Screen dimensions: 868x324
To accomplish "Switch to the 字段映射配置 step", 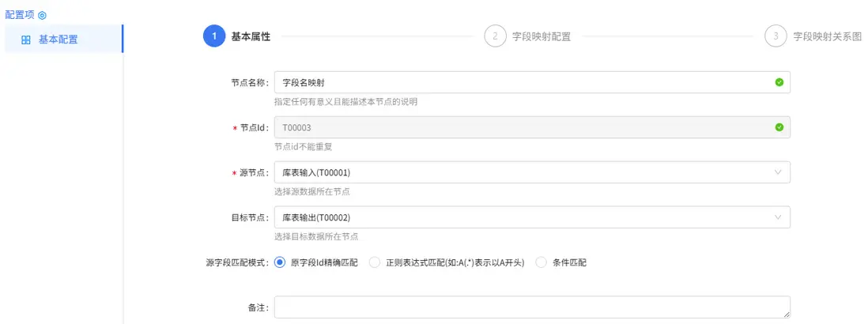I will point(542,36).
